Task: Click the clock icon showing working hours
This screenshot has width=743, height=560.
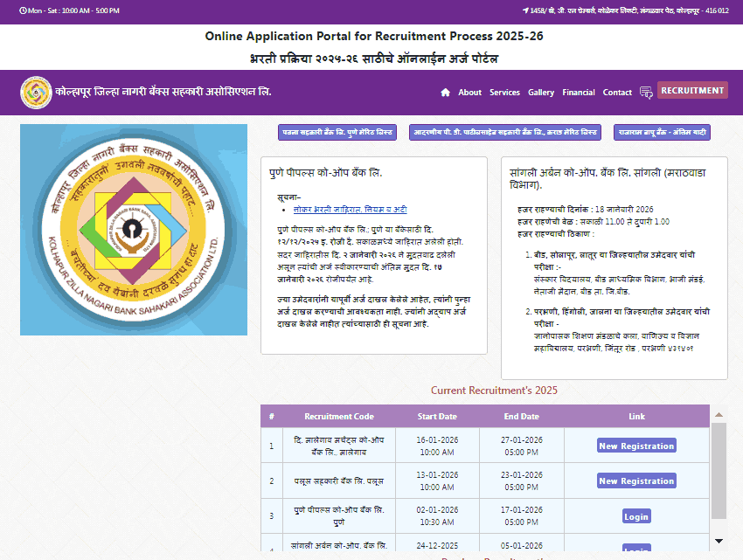Action: click(x=24, y=11)
